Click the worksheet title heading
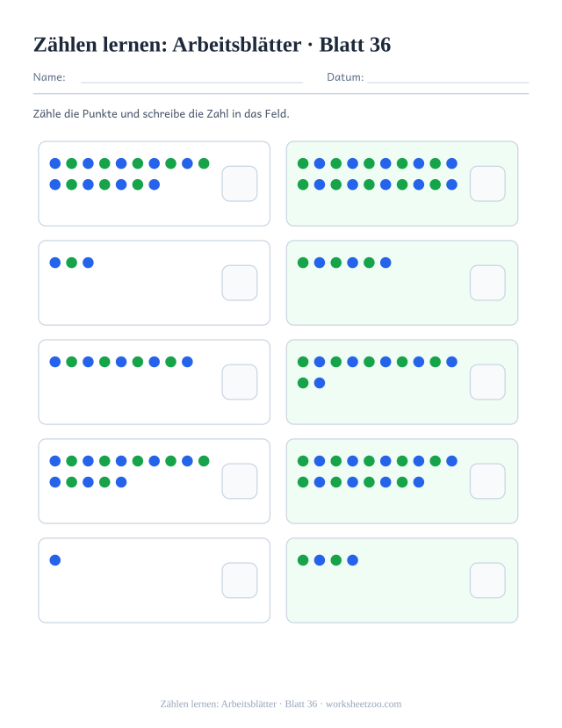The width and height of the screenshot is (562, 728). point(213,45)
